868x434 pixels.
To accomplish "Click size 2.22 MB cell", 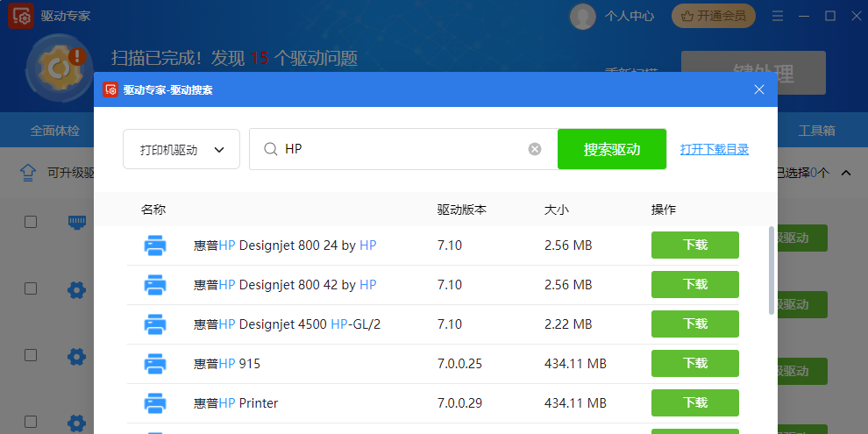I will click(x=568, y=324).
